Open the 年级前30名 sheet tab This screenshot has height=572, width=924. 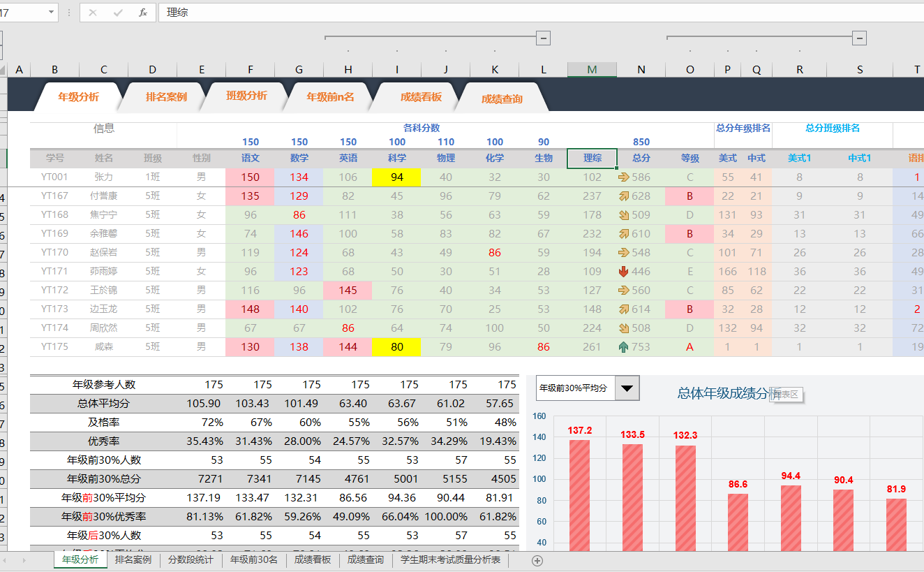tap(254, 560)
